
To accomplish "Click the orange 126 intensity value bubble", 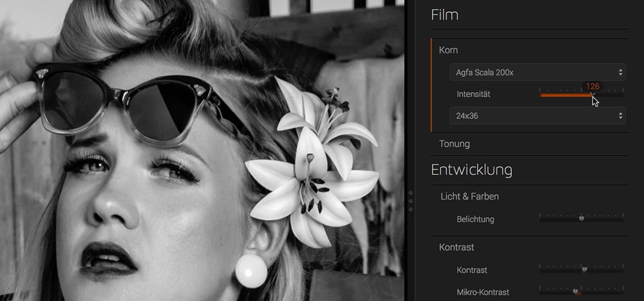I will click(592, 86).
